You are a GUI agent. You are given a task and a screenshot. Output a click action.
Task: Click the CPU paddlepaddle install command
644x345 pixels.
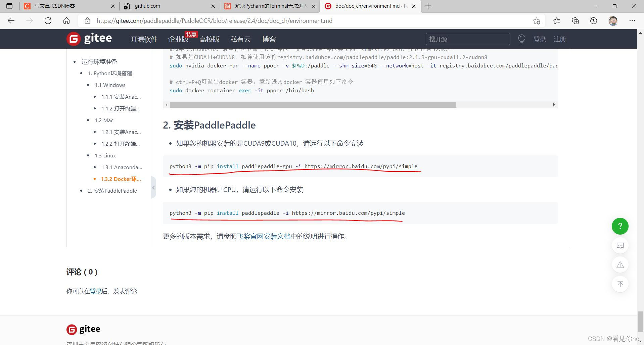click(287, 213)
